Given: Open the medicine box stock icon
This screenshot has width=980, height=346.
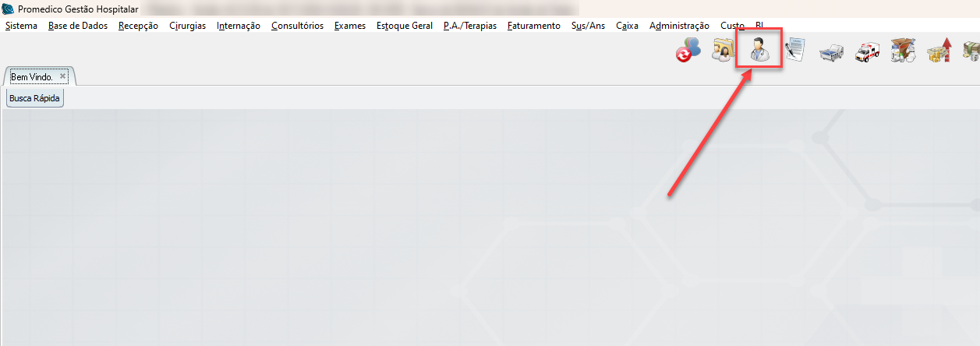Looking at the screenshot, I should [x=903, y=51].
